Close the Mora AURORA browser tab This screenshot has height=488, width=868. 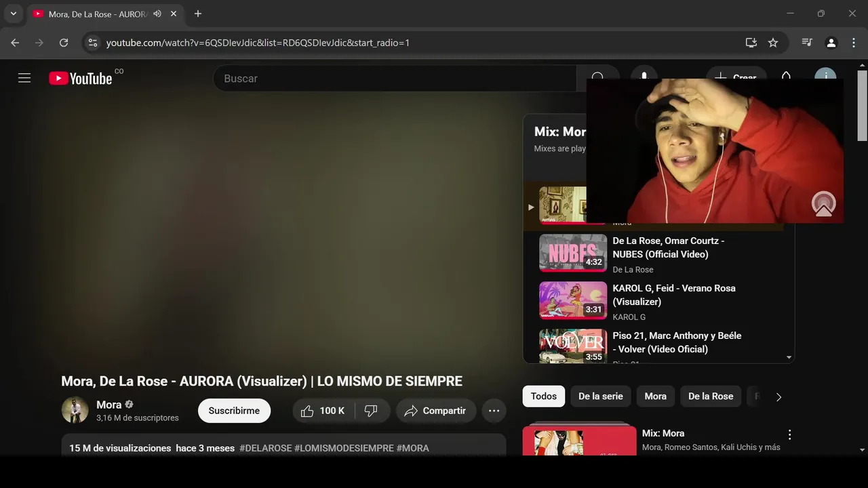tap(174, 14)
